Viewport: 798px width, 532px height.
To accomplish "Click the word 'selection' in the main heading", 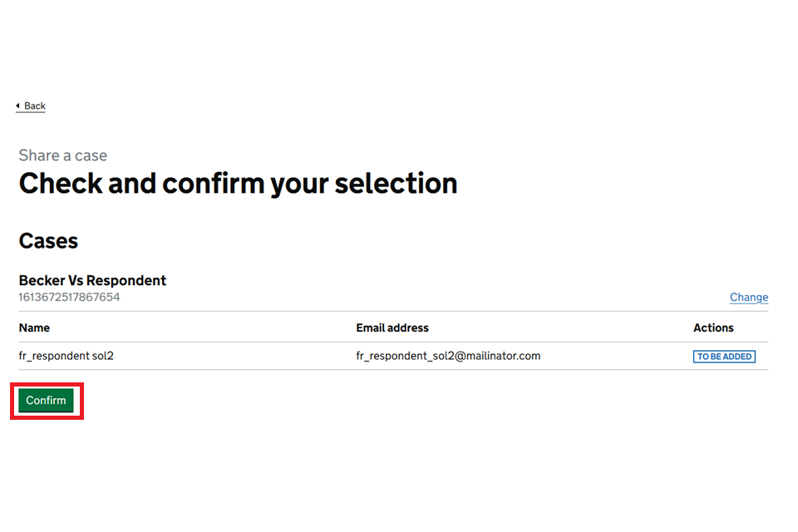I will coord(396,184).
